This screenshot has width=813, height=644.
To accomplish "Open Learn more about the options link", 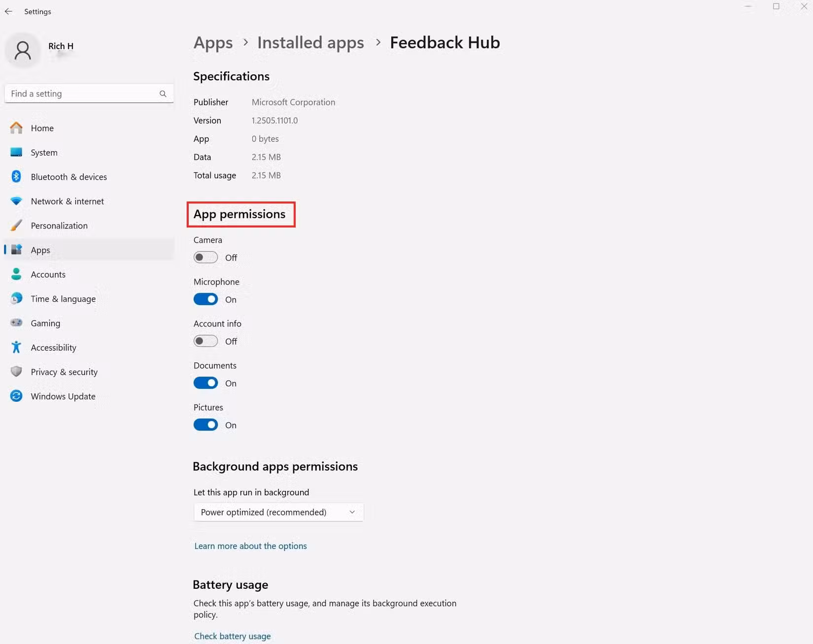I will coord(250,546).
